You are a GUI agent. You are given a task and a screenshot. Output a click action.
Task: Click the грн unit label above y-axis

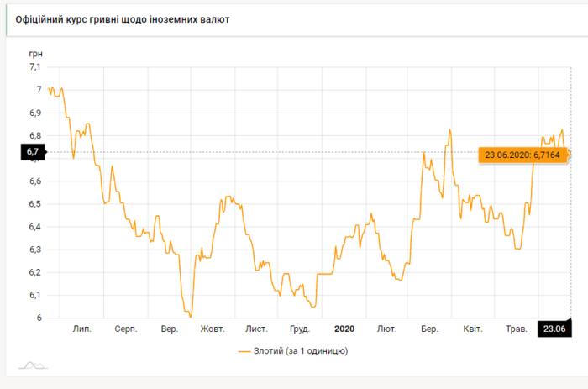[34, 53]
